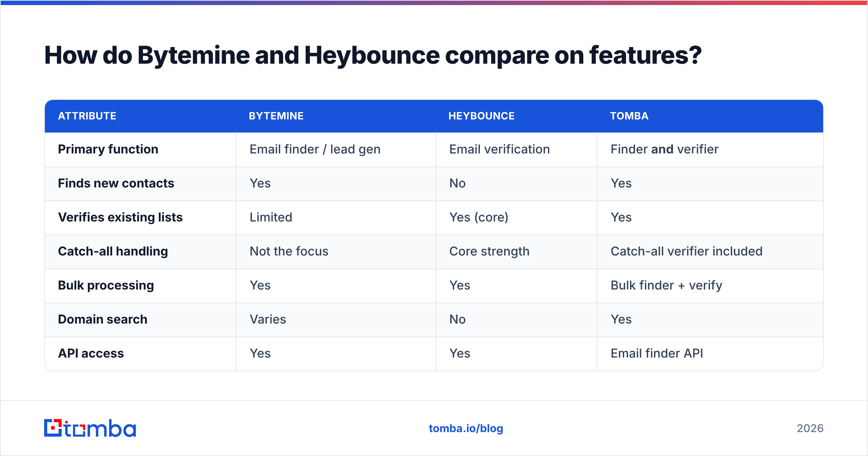Screen dimensions: 868x456
Task: Click Heybounce's Yes in API access row
Action: (460, 353)
